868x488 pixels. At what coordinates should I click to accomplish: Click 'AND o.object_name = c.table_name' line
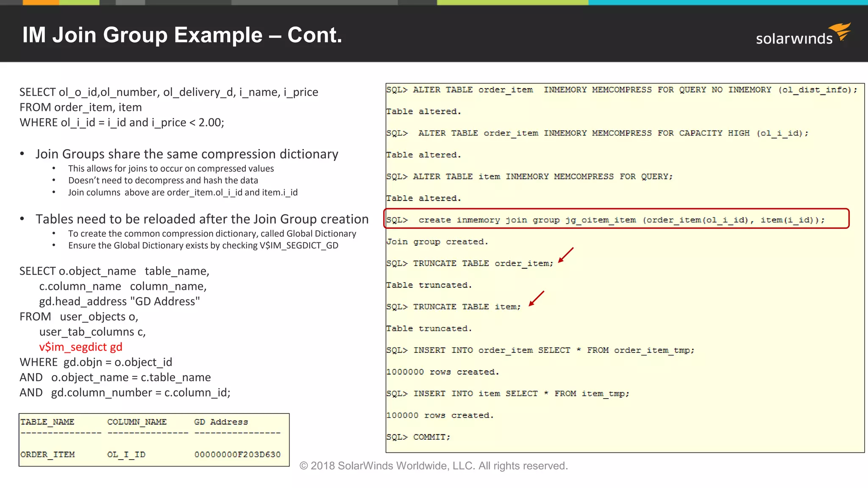[115, 378]
